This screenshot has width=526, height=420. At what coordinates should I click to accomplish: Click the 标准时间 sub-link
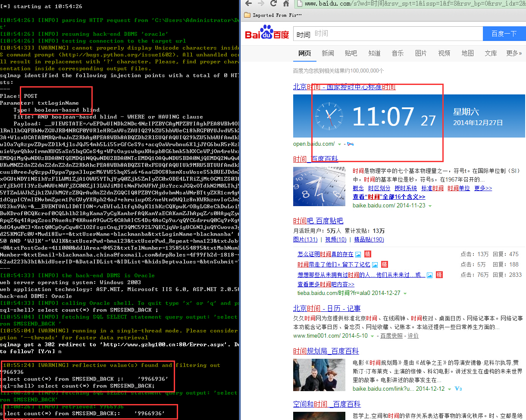click(432, 188)
